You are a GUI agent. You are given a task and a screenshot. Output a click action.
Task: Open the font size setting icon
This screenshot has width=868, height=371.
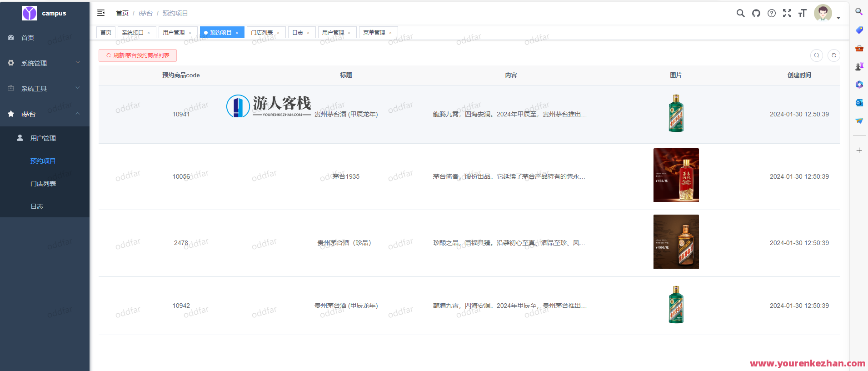coord(803,13)
